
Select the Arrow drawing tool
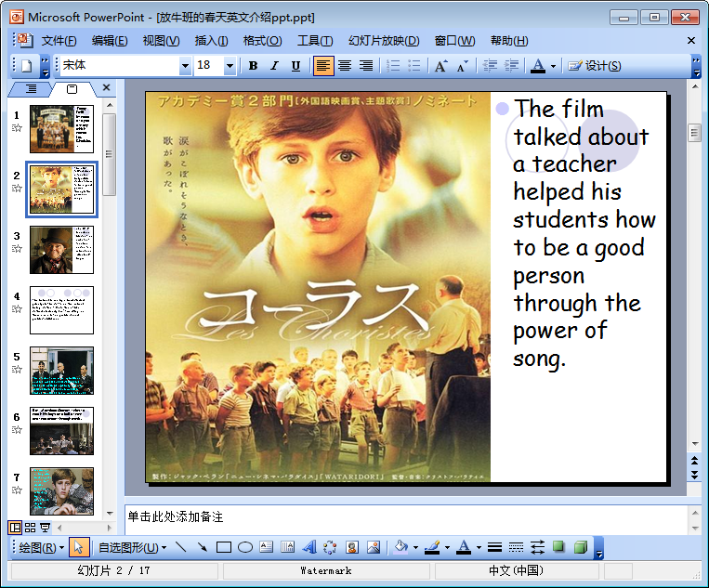coord(203,547)
